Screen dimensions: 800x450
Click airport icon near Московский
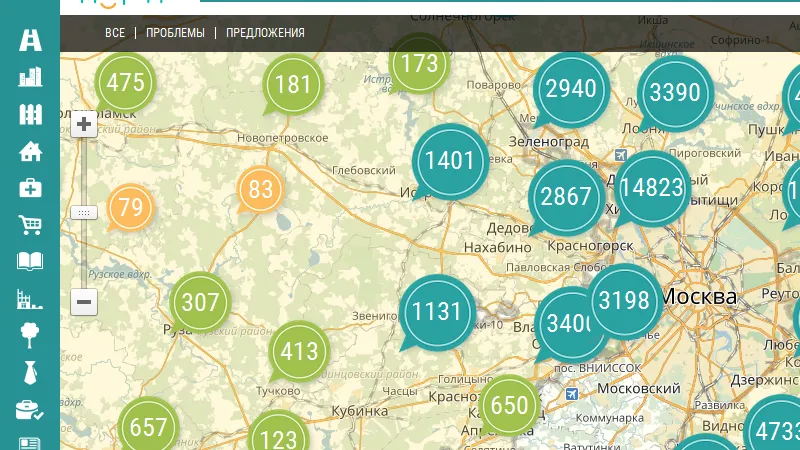(x=572, y=394)
